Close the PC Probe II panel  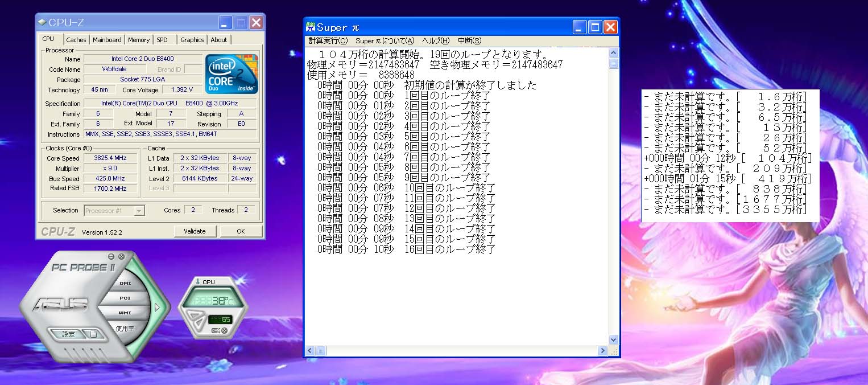[x=121, y=256]
